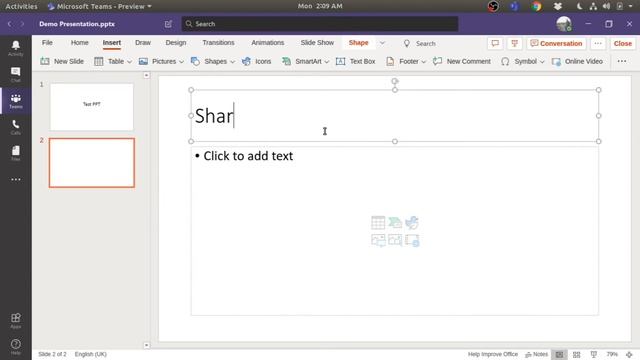Open more options next to Conversation
The image size is (640, 360).
point(598,43)
